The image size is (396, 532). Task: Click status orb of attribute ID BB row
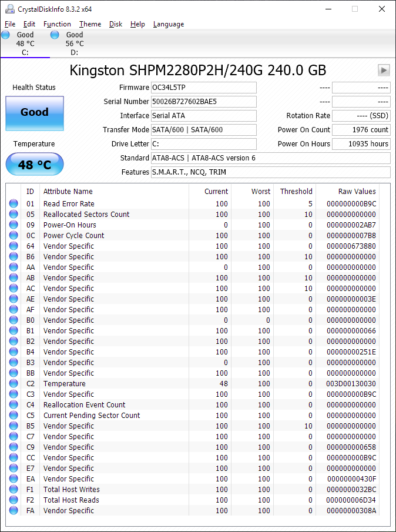(x=14, y=373)
